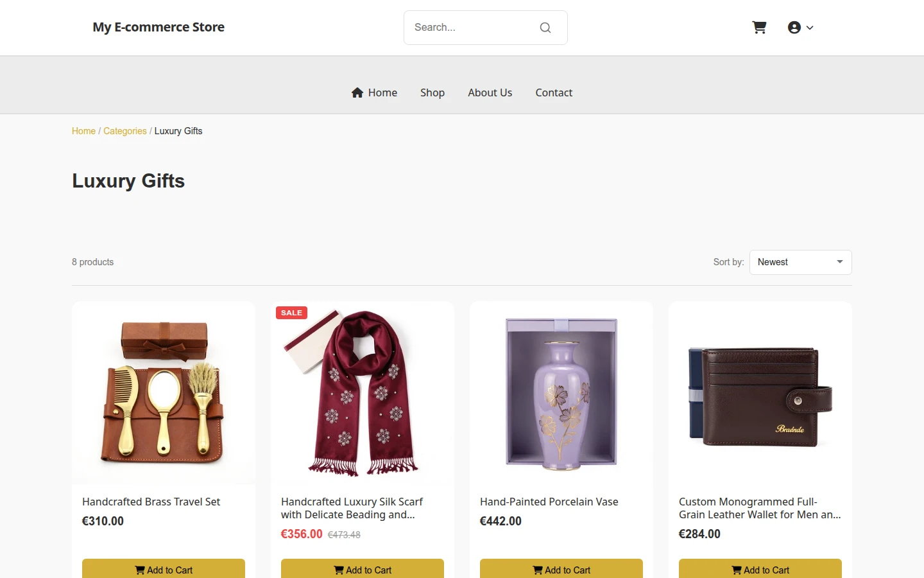Click the search magnifier icon
The image size is (924, 578).
pyautogui.click(x=545, y=28)
